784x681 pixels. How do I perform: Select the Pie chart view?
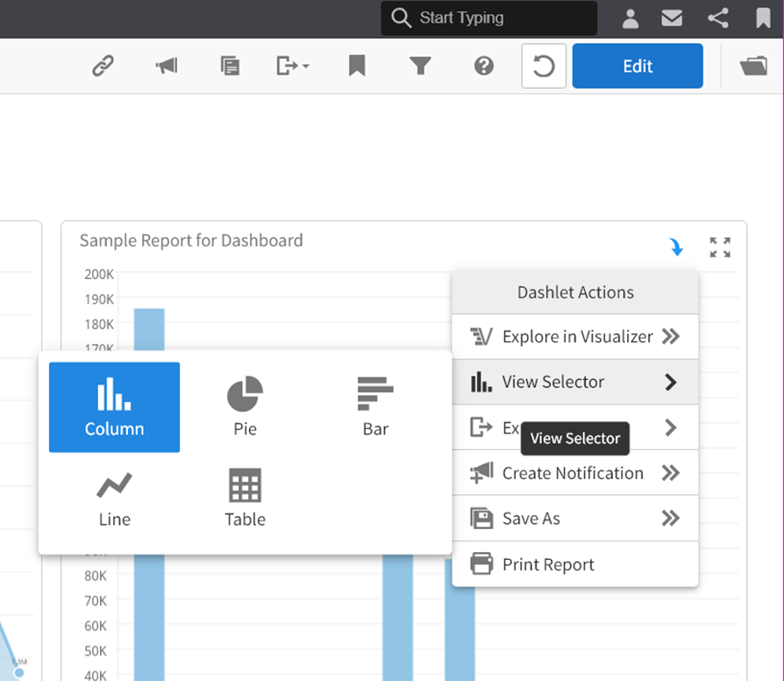coord(245,407)
